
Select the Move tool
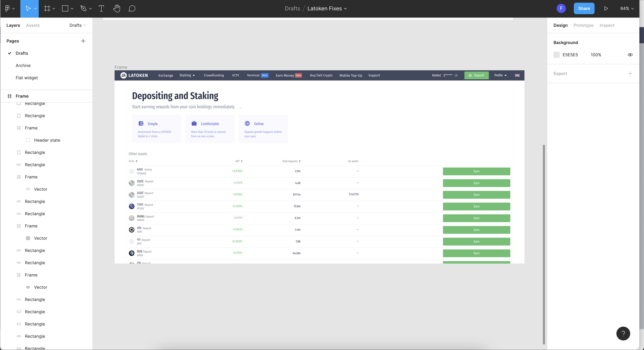(28, 8)
